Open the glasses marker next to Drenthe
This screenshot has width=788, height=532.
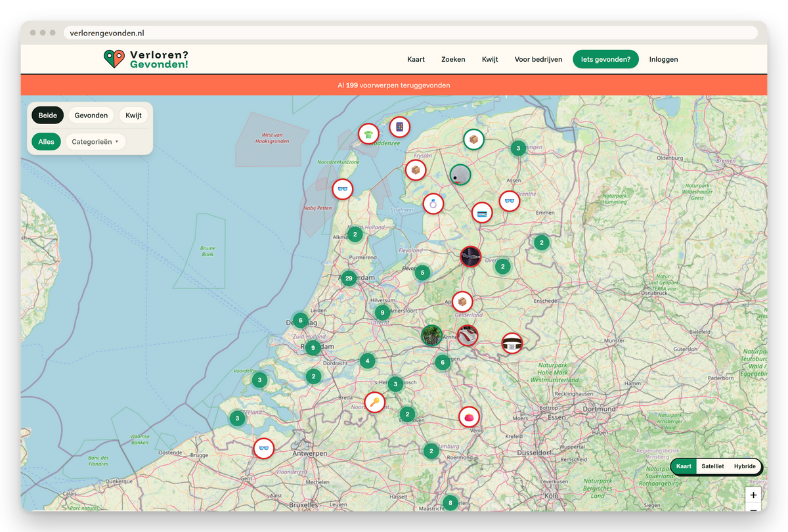[509, 201]
